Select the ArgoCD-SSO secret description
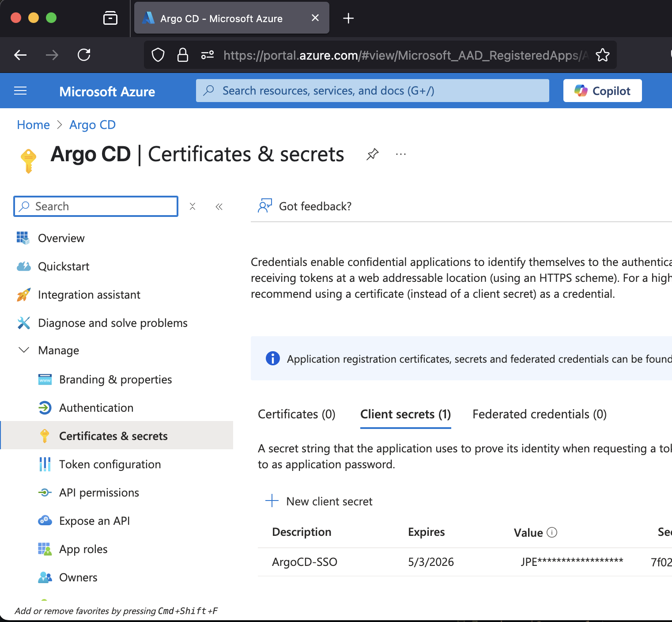Image resolution: width=672 pixels, height=622 pixels. click(x=305, y=562)
